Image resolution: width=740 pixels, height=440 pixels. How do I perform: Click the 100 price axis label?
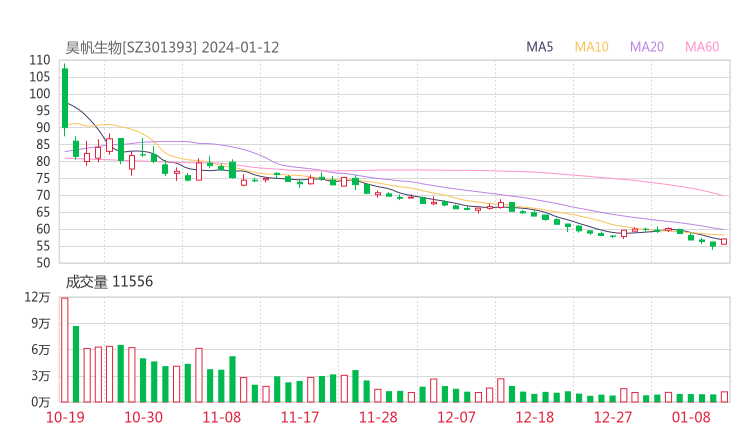(40, 94)
